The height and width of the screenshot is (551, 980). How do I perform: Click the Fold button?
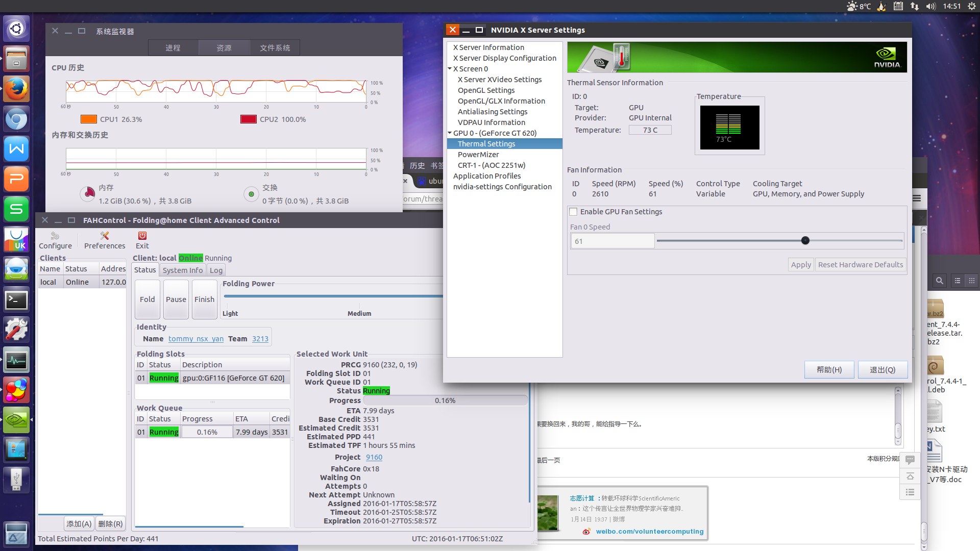pyautogui.click(x=147, y=299)
